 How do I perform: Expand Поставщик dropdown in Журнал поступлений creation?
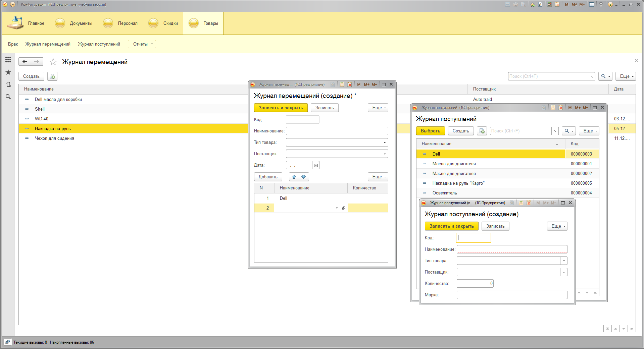pos(564,272)
